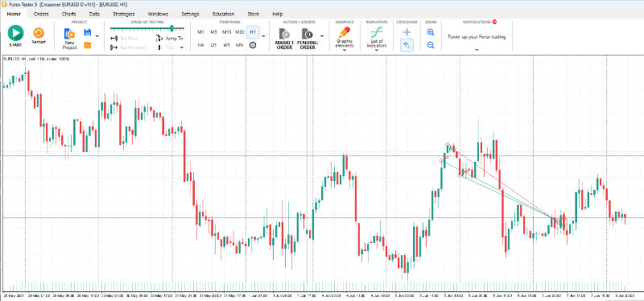Select the Home ribbon tab
Image resolution: width=644 pixels, height=301 pixels.
coord(14,14)
